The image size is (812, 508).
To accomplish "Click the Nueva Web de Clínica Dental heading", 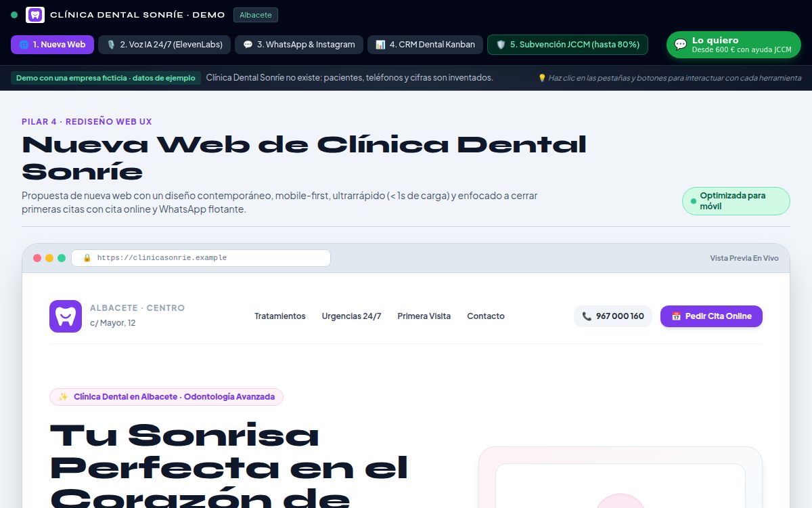I will (x=304, y=157).
